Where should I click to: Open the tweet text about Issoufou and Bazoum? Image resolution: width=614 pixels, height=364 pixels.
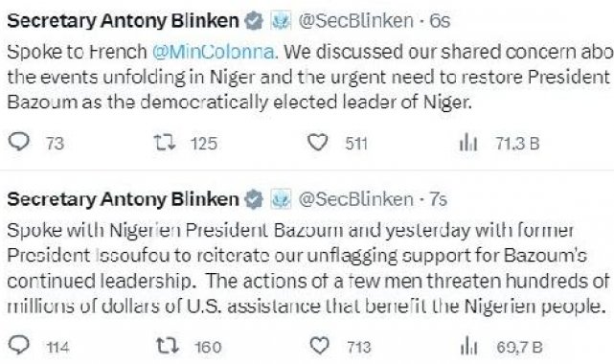click(308, 268)
